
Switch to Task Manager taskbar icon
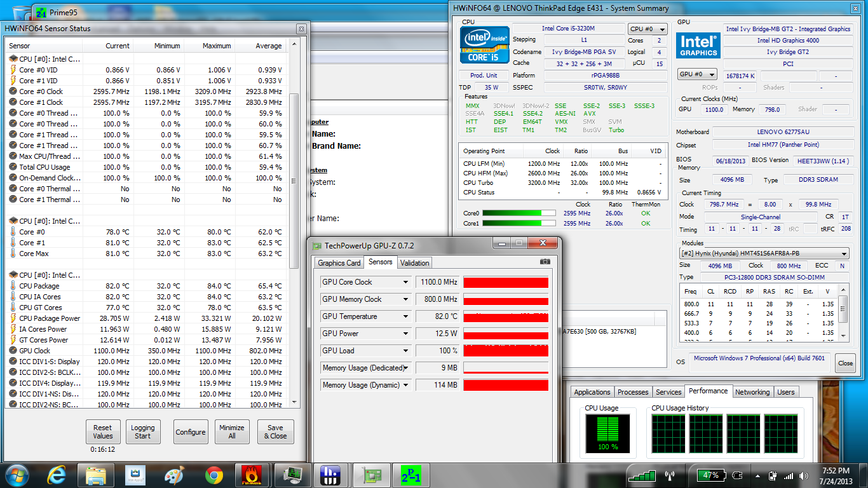click(x=292, y=475)
